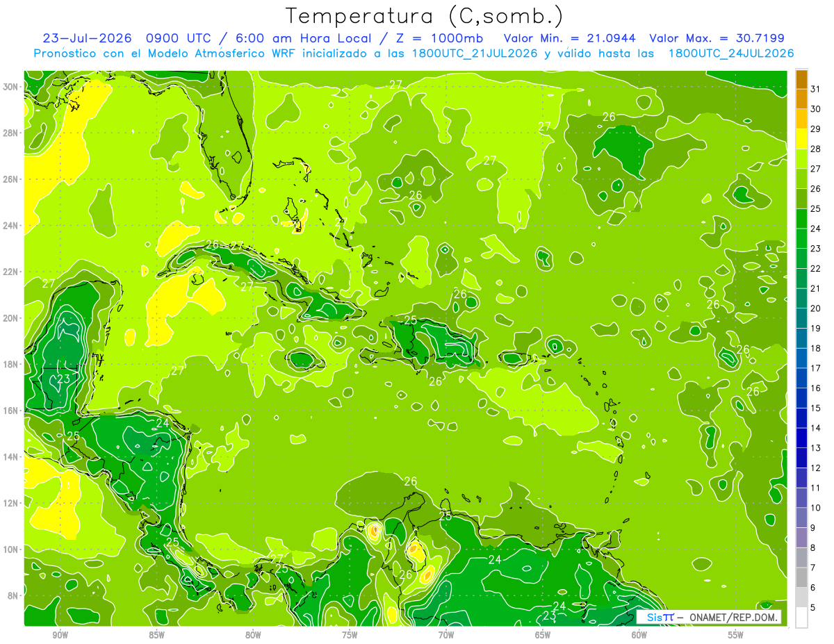This screenshot has width=834, height=644.
Task: Click the color scale label '20'
Action: (x=816, y=308)
